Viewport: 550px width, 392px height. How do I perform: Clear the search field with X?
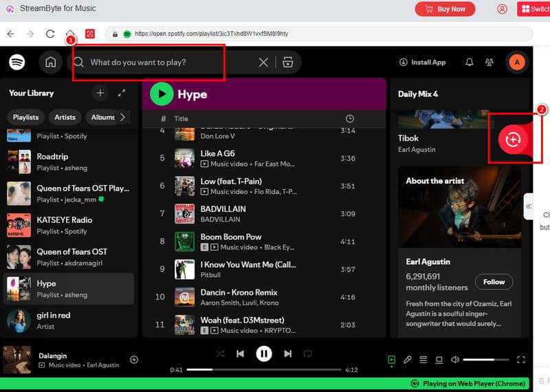tap(263, 63)
